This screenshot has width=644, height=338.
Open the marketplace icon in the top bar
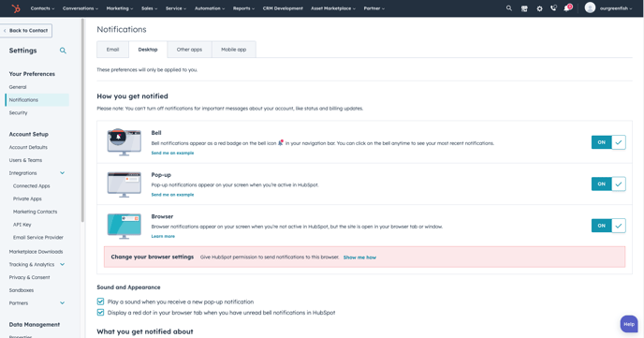524,8
